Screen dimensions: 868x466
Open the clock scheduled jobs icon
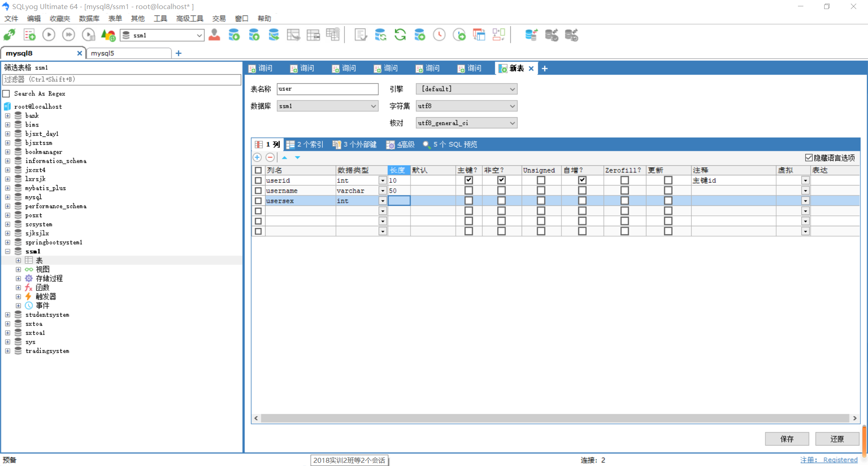439,35
